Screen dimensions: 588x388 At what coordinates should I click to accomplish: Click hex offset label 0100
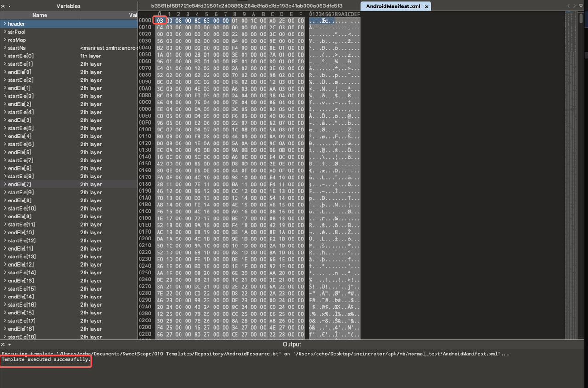point(145,130)
